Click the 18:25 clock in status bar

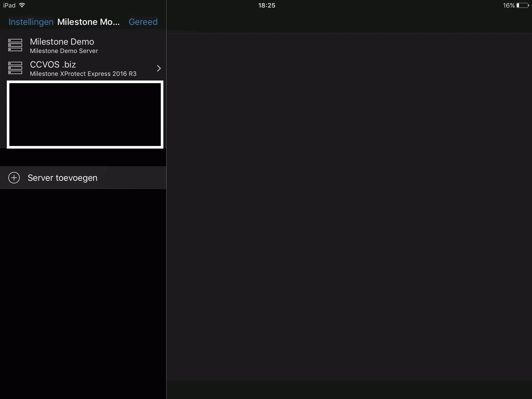[267, 5]
